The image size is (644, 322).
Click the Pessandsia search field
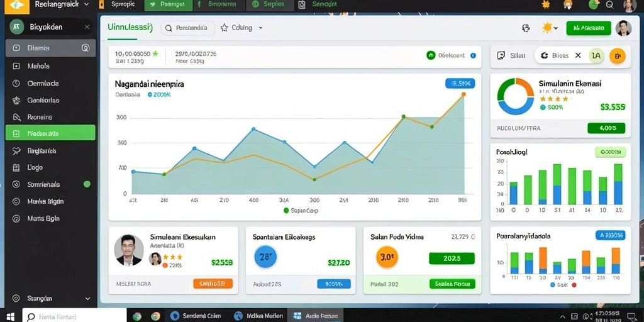point(187,28)
